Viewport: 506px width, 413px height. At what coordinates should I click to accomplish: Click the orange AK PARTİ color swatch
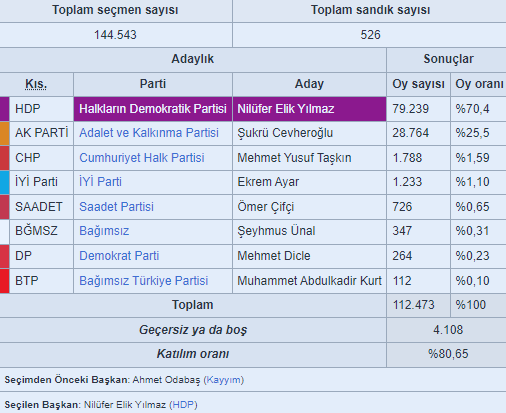tap(4, 133)
